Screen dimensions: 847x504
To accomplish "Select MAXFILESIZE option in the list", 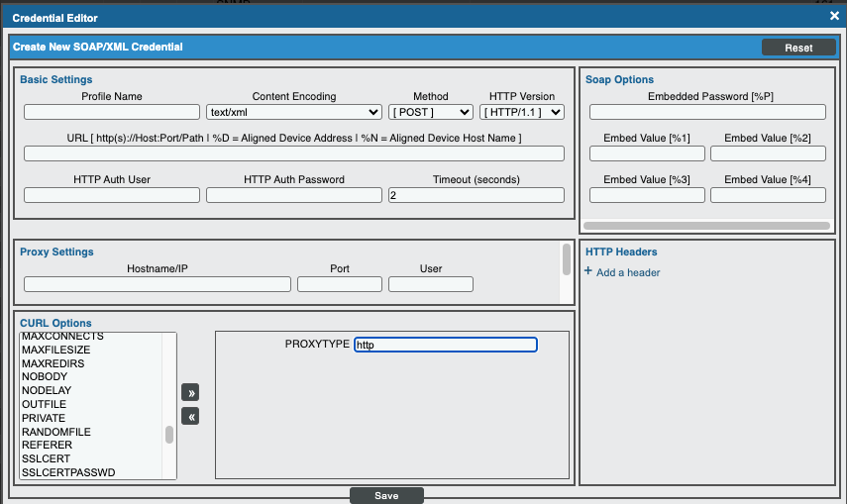I will point(55,351).
